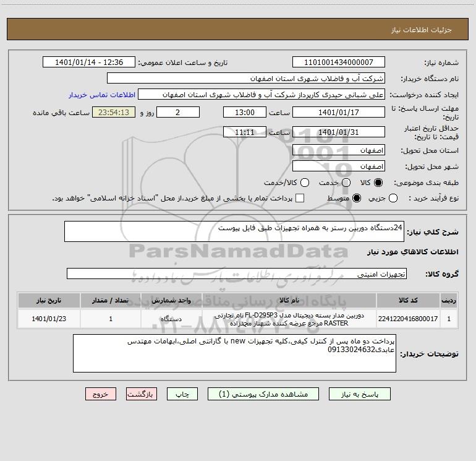
Task: Click the deadline time field 13:00
Action: [245, 112]
